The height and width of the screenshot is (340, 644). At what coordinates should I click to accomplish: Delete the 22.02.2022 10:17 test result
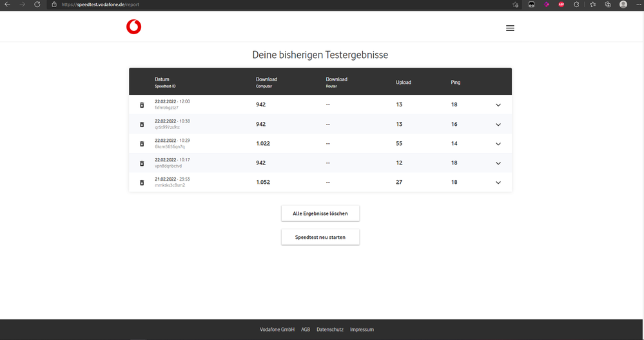(x=142, y=163)
